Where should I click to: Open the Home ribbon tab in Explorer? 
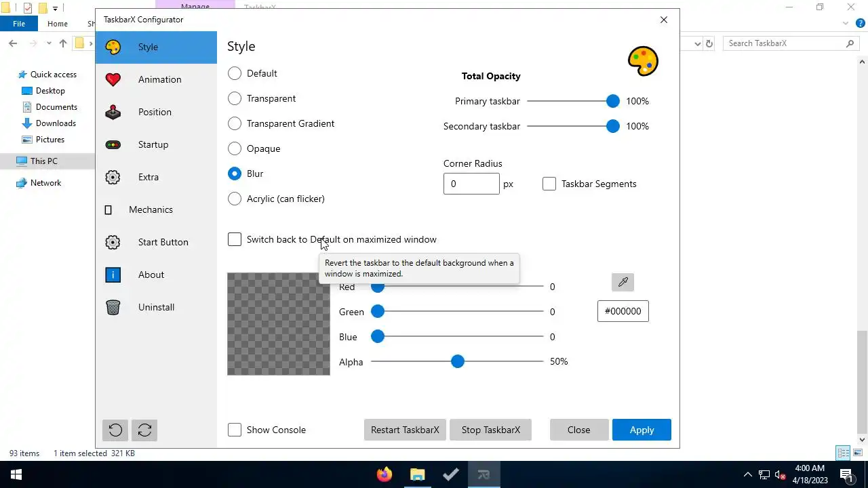pos(58,24)
